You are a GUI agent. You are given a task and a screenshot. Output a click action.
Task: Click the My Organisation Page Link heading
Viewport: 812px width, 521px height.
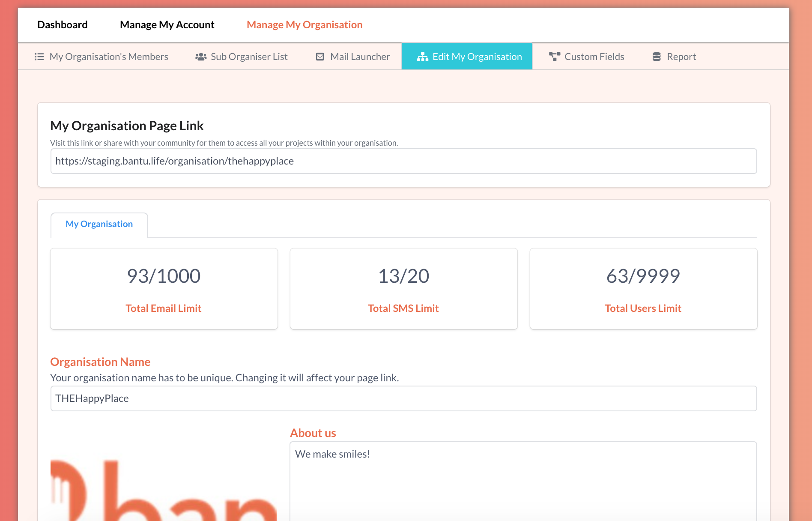[127, 126]
